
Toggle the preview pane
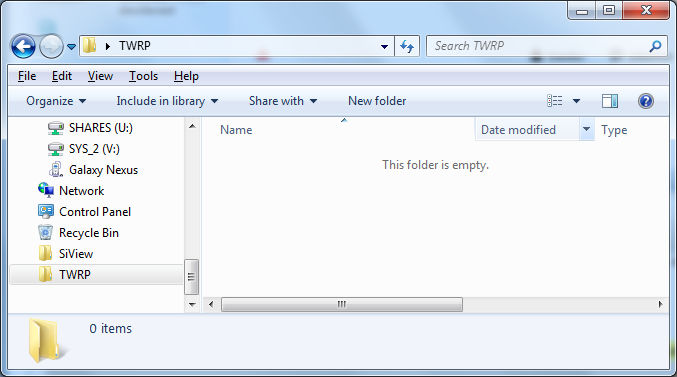coord(610,101)
